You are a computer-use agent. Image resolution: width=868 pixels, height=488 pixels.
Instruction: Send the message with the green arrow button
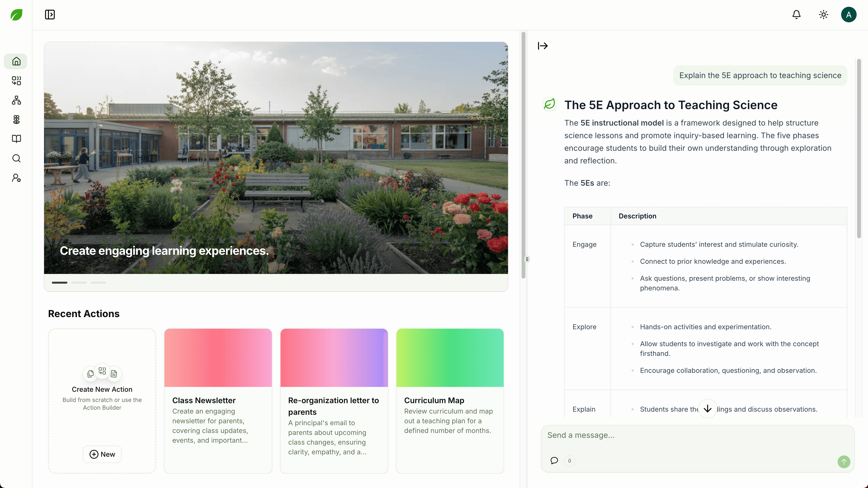[844, 462]
